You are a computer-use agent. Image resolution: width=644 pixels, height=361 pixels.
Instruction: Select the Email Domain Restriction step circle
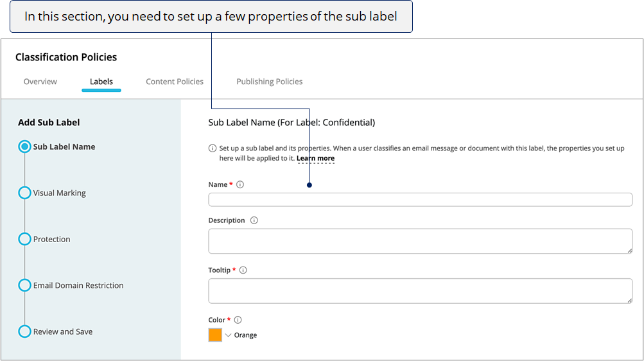click(24, 285)
